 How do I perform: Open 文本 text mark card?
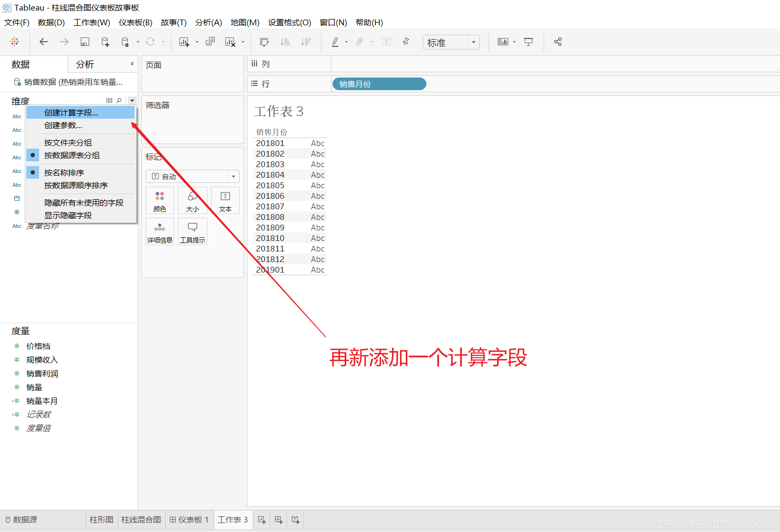(x=225, y=201)
